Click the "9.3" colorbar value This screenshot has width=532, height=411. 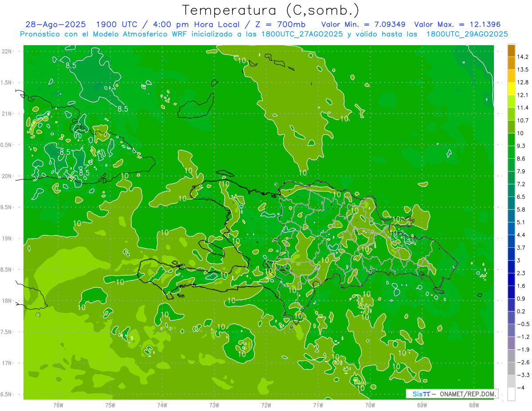[521, 146]
